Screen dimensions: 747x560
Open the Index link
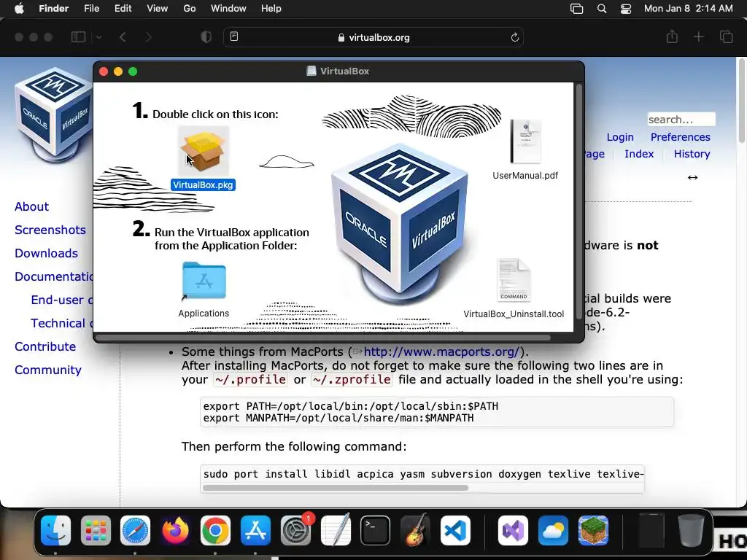(639, 154)
